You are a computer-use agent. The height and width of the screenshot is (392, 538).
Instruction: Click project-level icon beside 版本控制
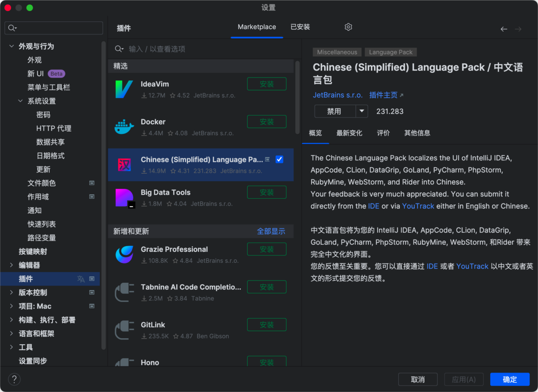click(92, 293)
